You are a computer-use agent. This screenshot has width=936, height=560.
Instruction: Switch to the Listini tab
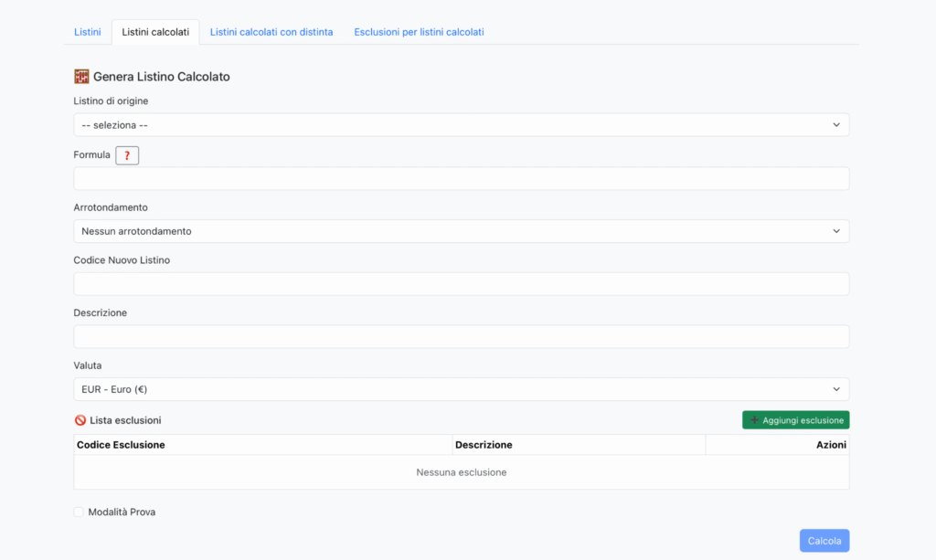87,32
